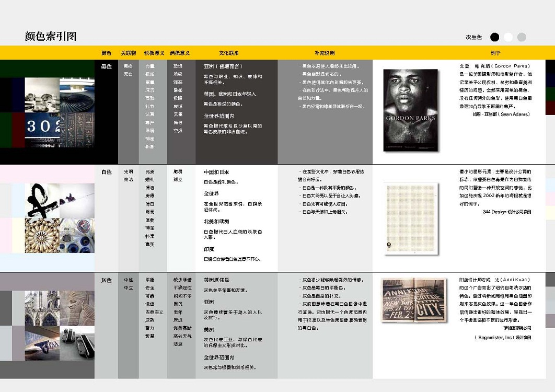Select the 灰色 row label
The width and height of the screenshot is (555, 392).
pos(106,280)
